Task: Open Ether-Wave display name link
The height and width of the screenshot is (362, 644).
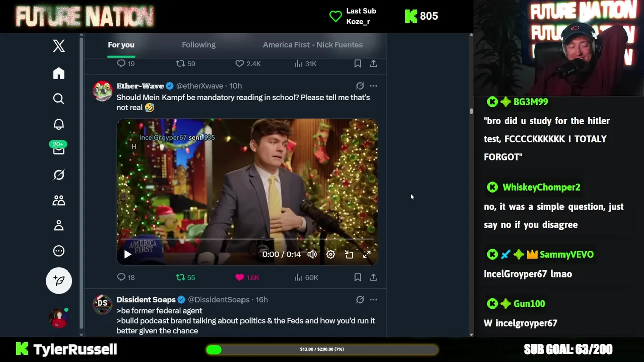Action: (140, 86)
